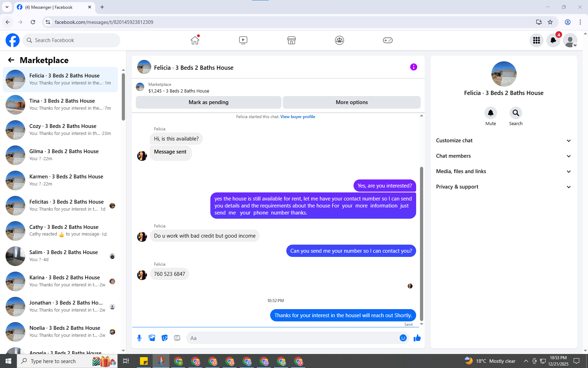Open the Tina 3 Beds chat
Image resolution: width=588 pixels, height=368 pixels.
[x=60, y=105]
